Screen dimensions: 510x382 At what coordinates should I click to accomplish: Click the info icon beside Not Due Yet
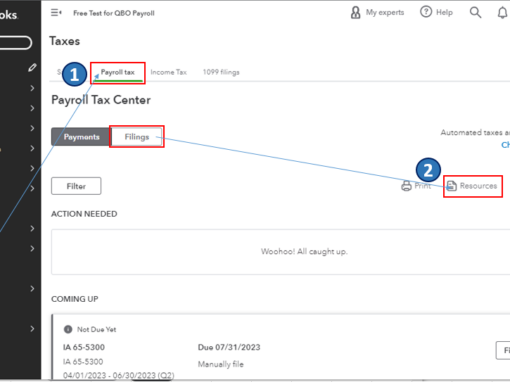tap(68, 329)
